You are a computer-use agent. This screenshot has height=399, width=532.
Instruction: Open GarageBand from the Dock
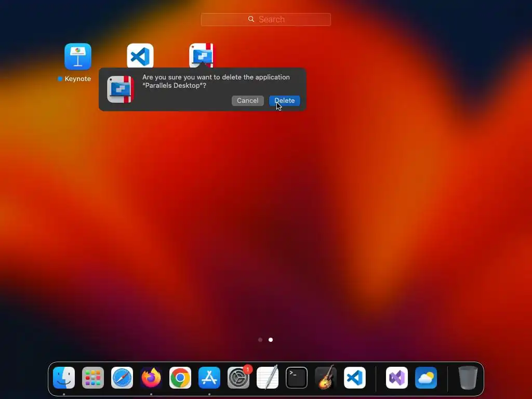coord(326,378)
